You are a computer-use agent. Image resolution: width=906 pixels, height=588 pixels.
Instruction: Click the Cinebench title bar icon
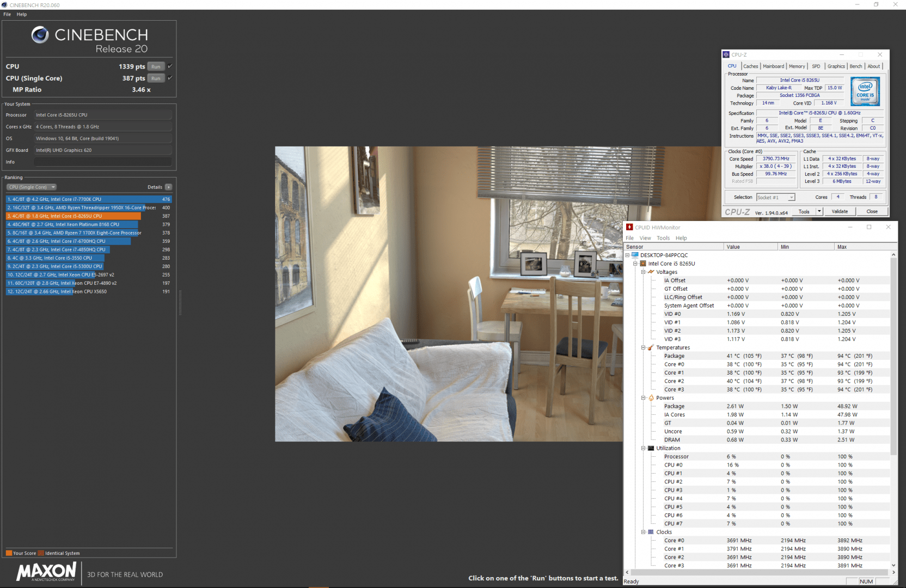point(4,5)
